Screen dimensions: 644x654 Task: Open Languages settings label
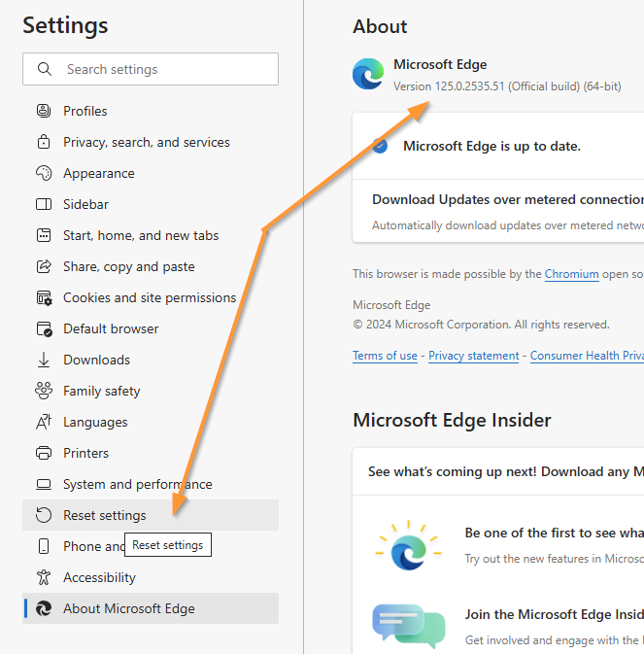point(95,422)
